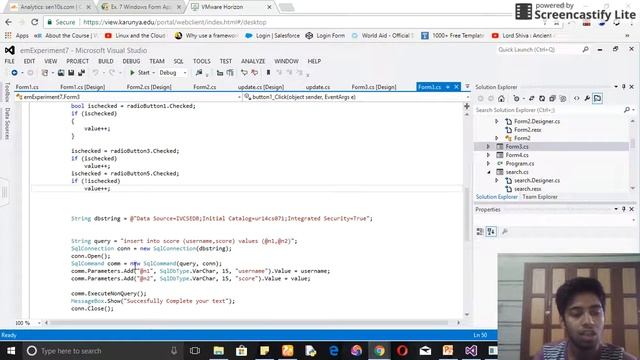Toggle Preview Selected Items in Solution Explorer
This screenshot has height=360, width=640.
598,98
